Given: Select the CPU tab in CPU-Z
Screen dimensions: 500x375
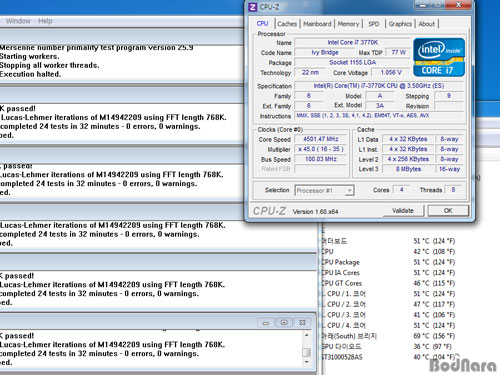Looking at the screenshot, I should (263, 23).
